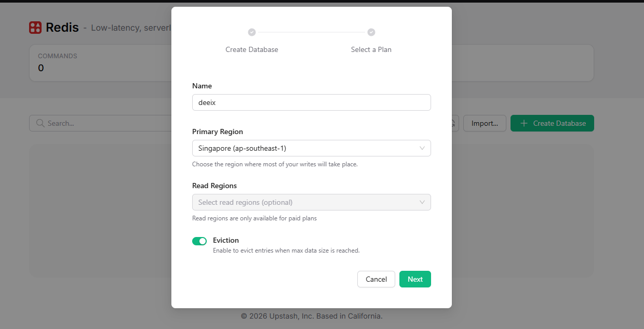Open the COMMANDS statistics card
644x329 pixels.
pyautogui.click(x=100, y=62)
